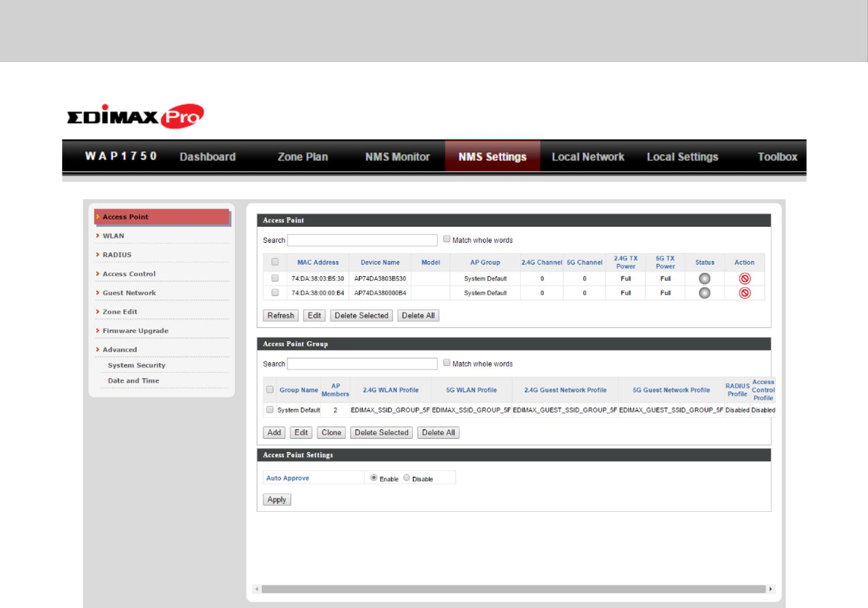Click the Clone button
868x608 pixels.
coord(331,432)
